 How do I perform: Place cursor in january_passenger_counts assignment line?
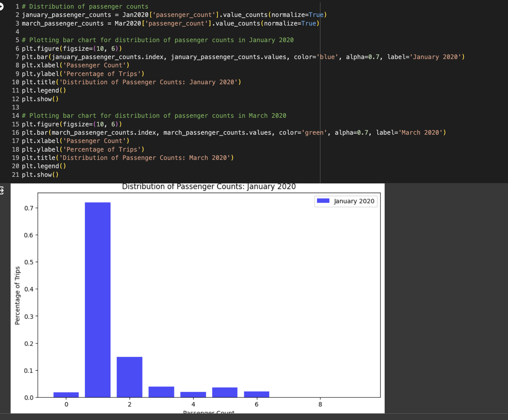point(174,15)
